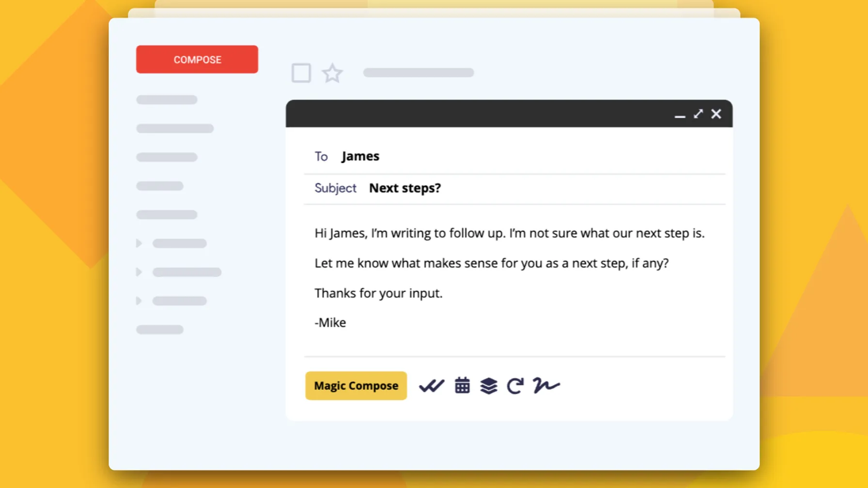Viewport: 868px width, 488px height.
Task: Click the circular arrow recurring icon
Action: coord(515,386)
